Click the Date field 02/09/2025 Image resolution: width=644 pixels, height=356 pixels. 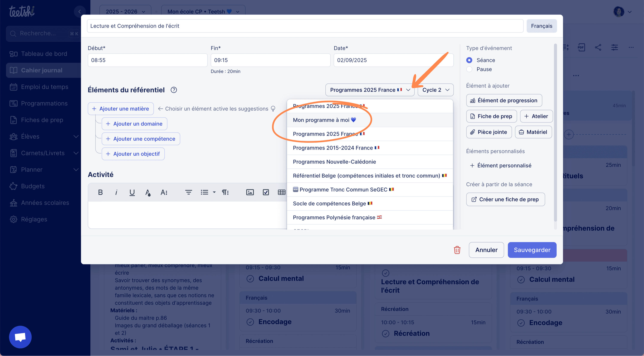pyautogui.click(x=393, y=60)
